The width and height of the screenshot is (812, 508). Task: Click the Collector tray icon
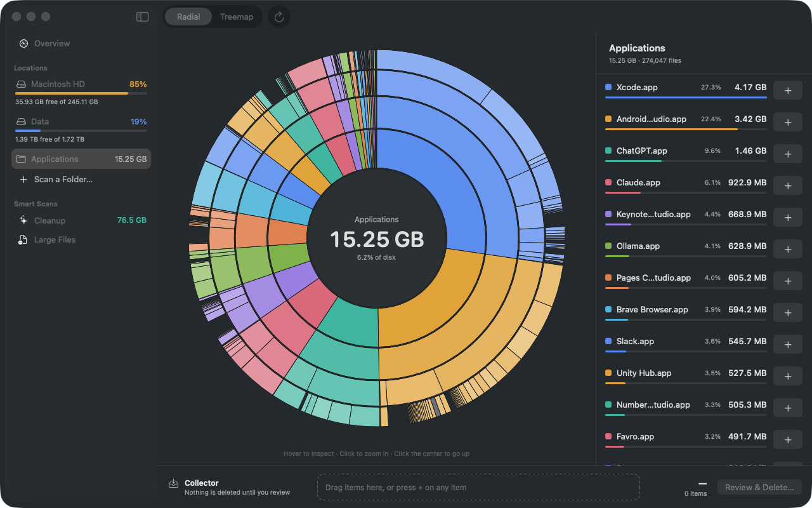[173, 484]
